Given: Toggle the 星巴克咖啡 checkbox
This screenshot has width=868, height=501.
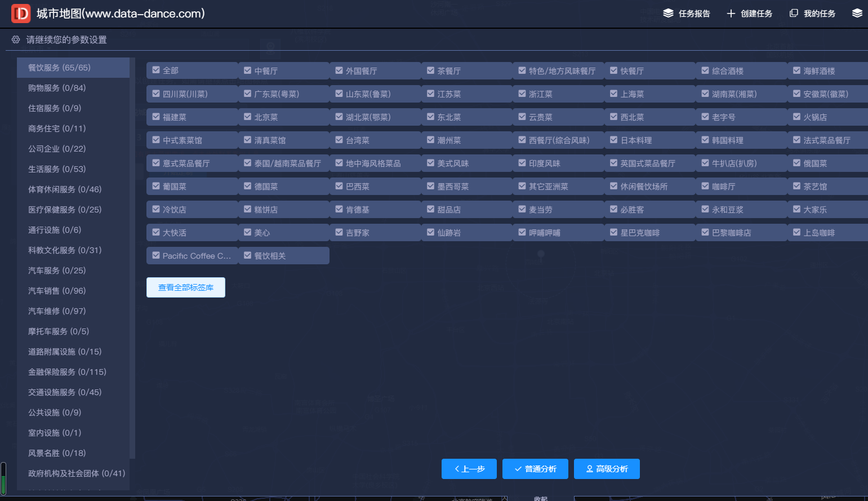Looking at the screenshot, I should [x=614, y=232].
